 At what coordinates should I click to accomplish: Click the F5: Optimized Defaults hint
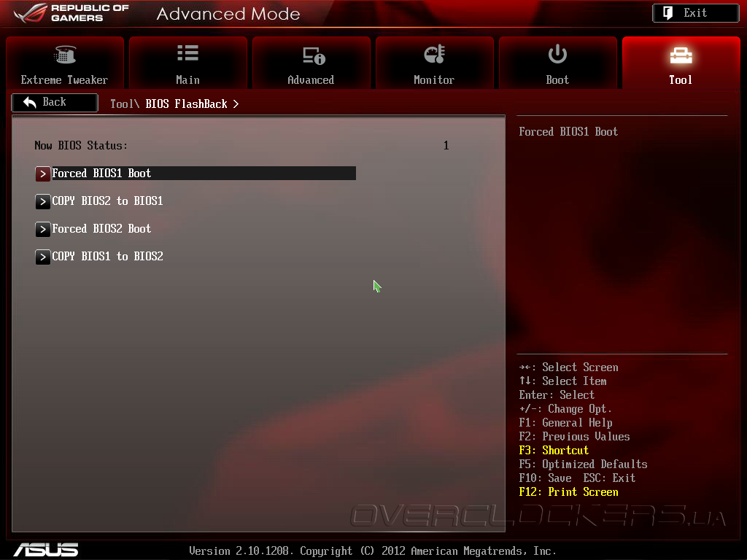583,464
